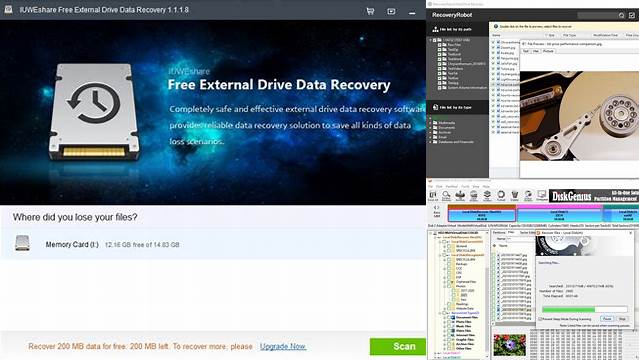Expand Documents category in RecoveryRobot
This screenshot has width=639, height=360.
coord(430,128)
